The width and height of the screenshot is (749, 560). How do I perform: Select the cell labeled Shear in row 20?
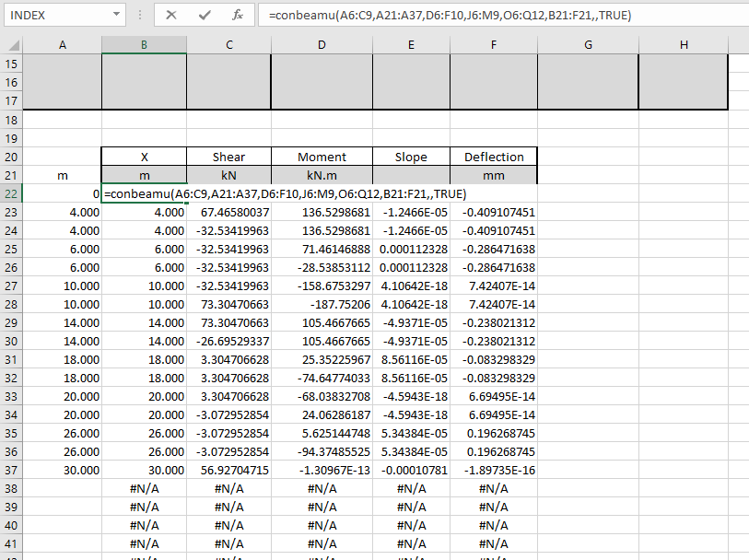point(228,157)
